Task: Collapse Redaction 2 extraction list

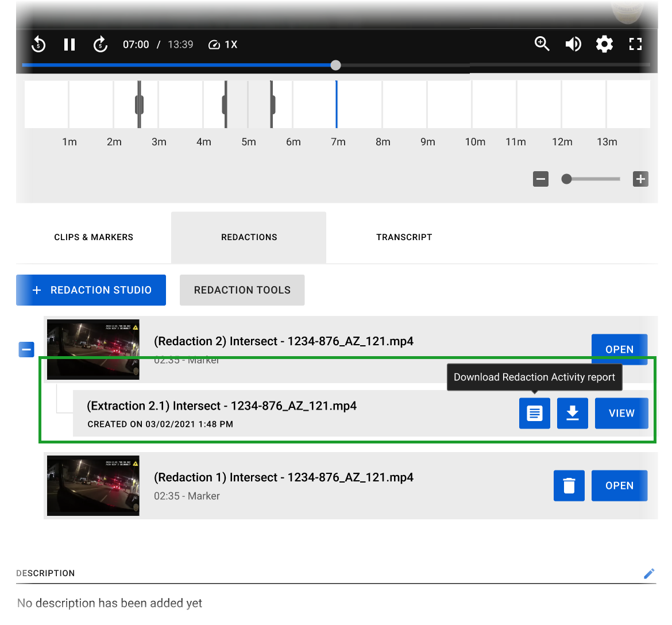Action: [x=26, y=349]
